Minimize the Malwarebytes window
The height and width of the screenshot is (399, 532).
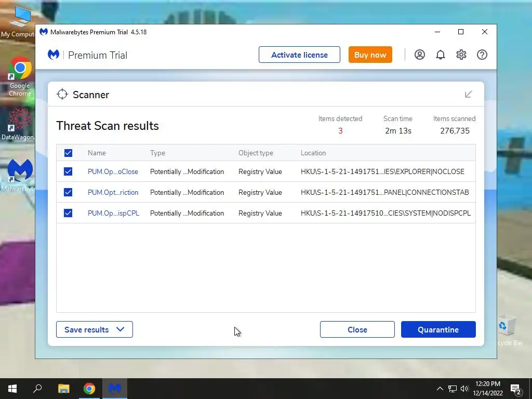point(437,32)
